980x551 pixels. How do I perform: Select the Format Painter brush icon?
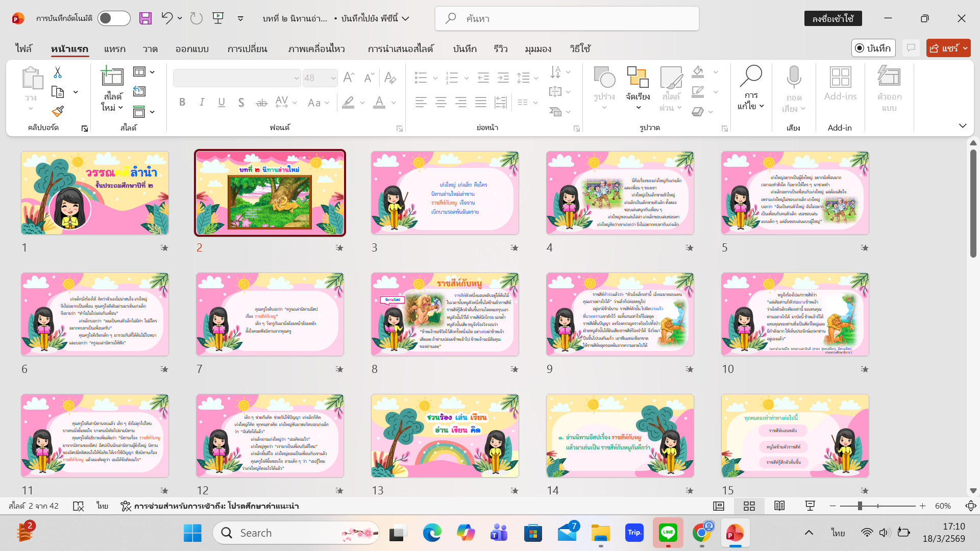point(58,111)
